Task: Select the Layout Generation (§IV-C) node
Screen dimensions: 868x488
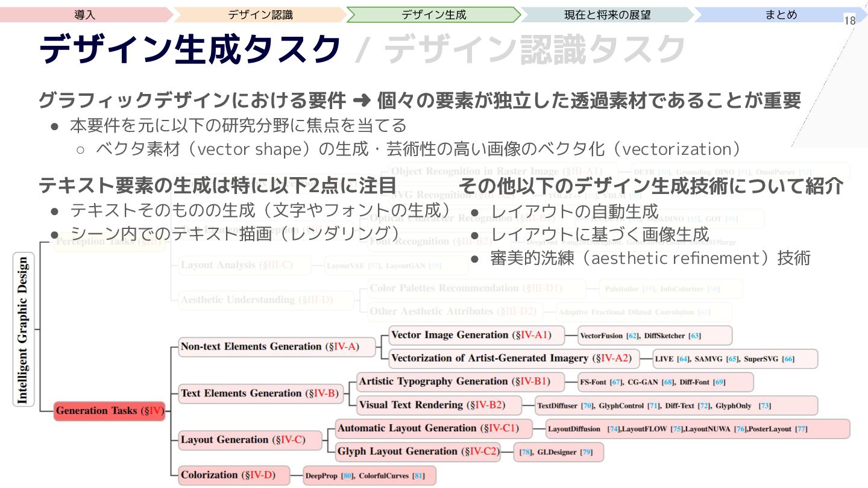Action: (x=251, y=440)
